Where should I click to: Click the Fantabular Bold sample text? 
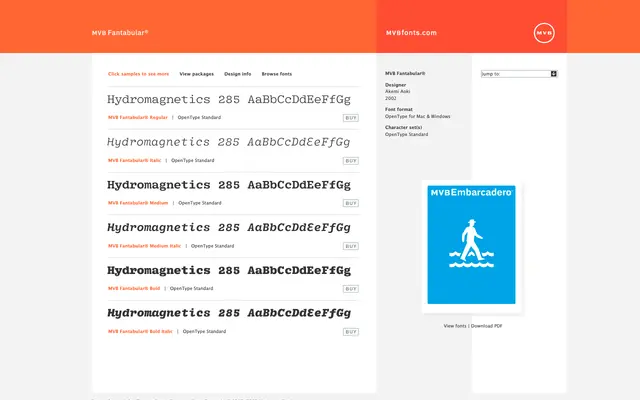coord(229,270)
